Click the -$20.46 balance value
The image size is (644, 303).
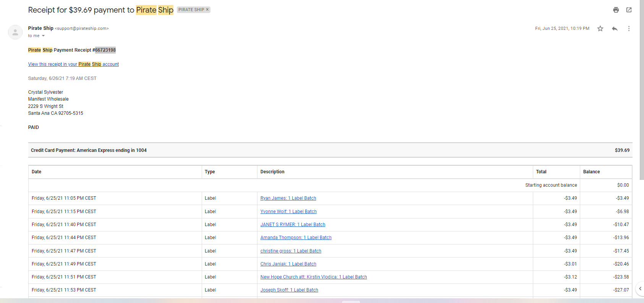[621, 264]
